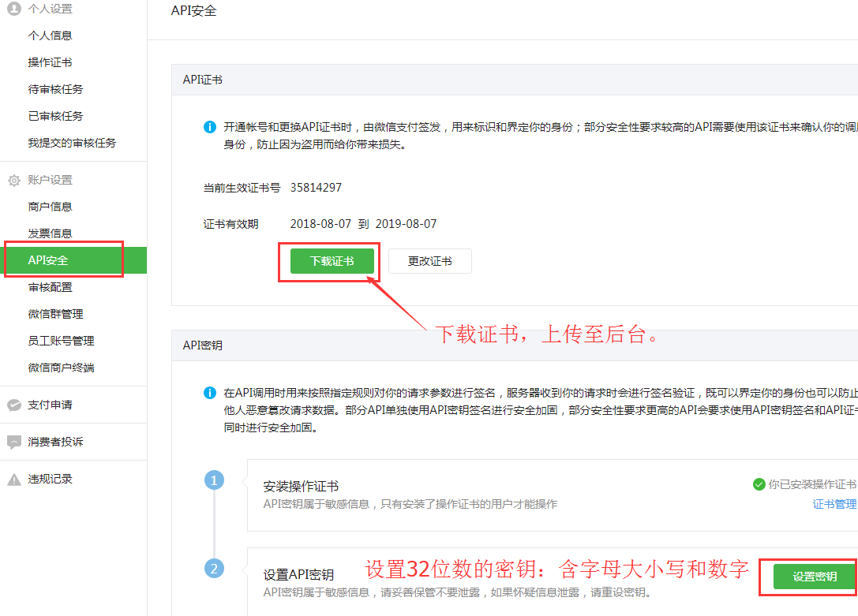Open 个人信息 in the sidebar

point(50,35)
